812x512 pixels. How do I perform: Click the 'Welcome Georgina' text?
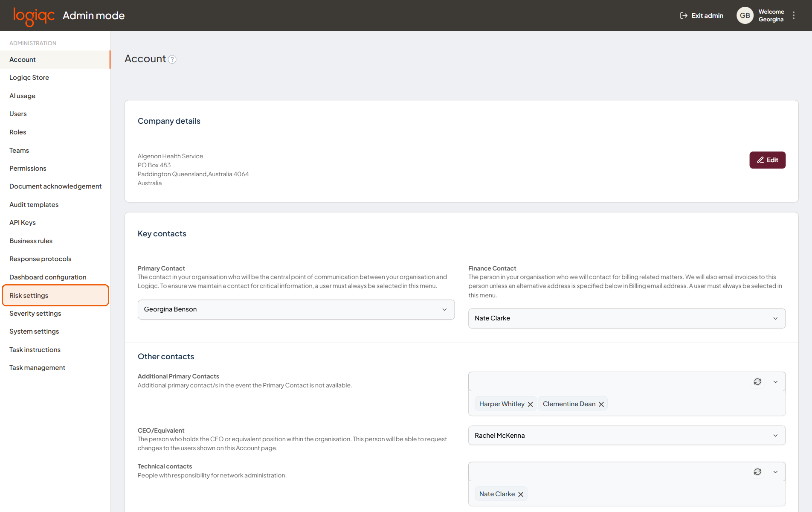771,15
